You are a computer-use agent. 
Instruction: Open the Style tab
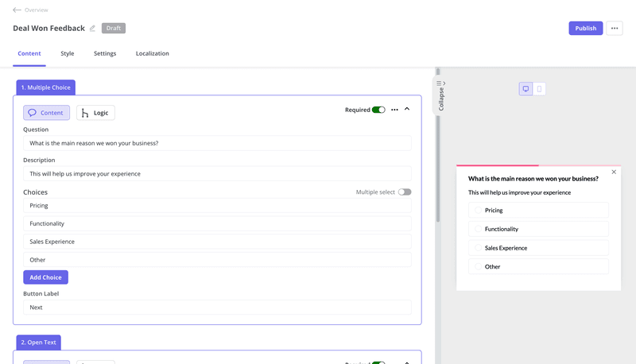pyautogui.click(x=68, y=53)
